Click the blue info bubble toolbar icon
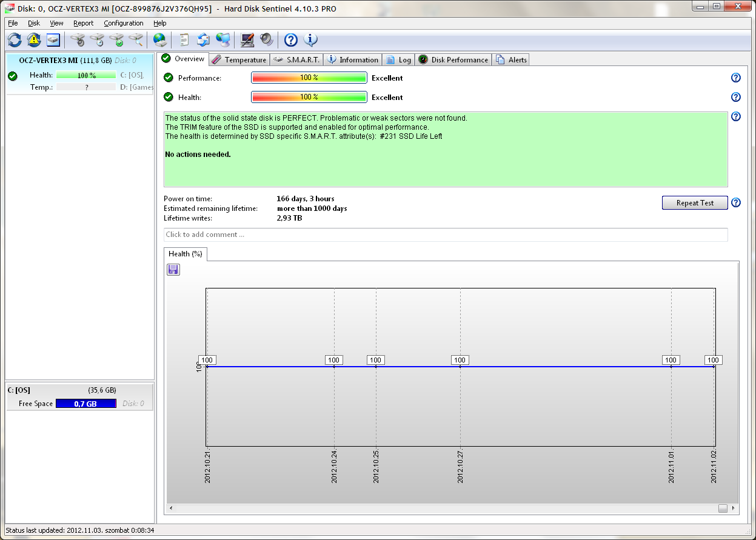Viewport: 756px width, 540px height. pyautogui.click(x=310, y=41)
